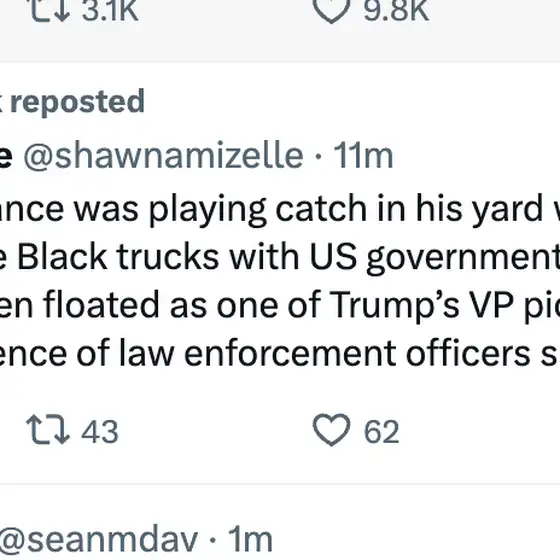This screenshot has height=560, width=560.
Task: Open the 1m timestamp permalink
Action: [x=250, y=540]
